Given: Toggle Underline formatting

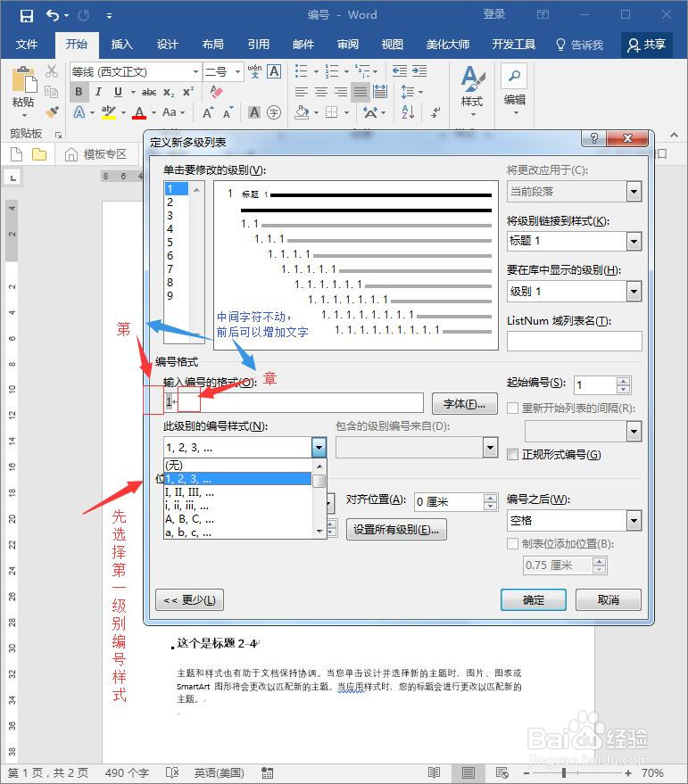Looking at the screenshot, I should (118, 92).
